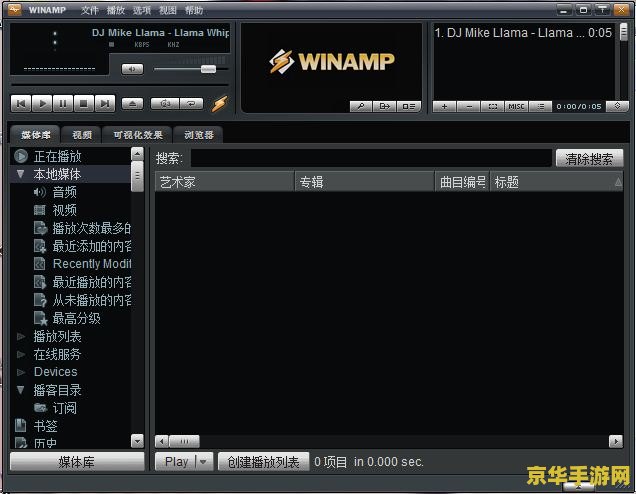Switch to the 浏览器 tab
636x494 pixels.
click(x=199, y=135)
